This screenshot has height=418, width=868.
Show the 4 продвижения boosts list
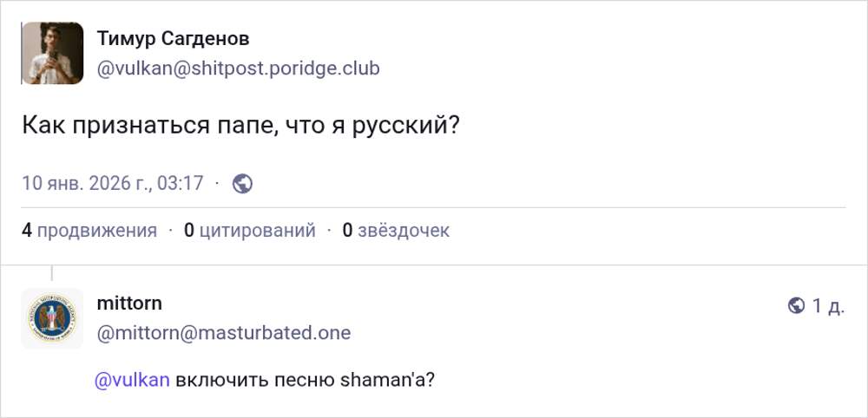tap(89, 230)
